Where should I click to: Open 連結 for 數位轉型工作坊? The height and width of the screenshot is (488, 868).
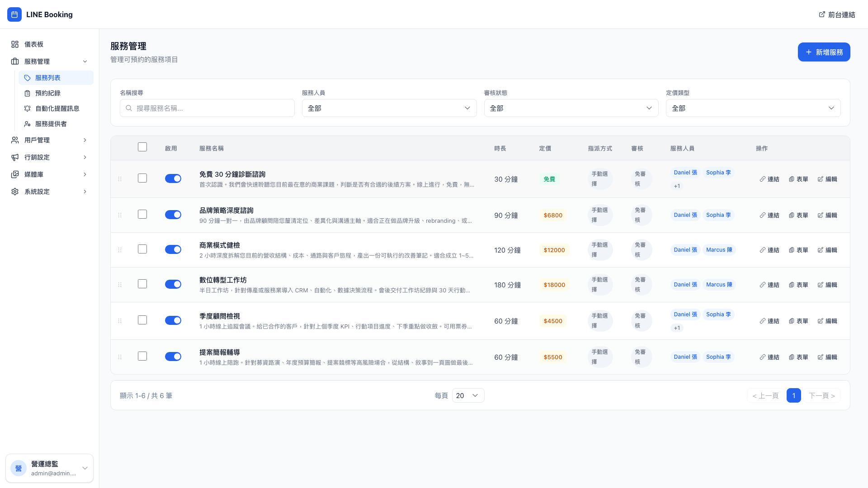(x=769, y=285)
